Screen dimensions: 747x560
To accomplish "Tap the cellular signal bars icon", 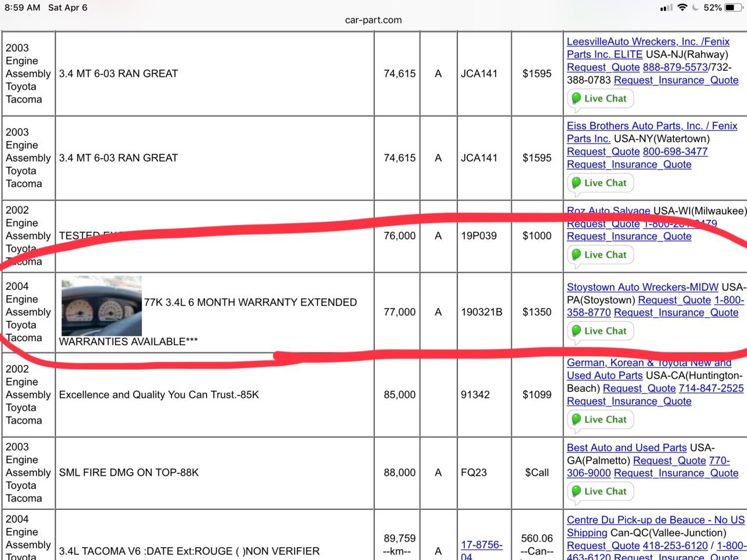I will coord(666,8).
